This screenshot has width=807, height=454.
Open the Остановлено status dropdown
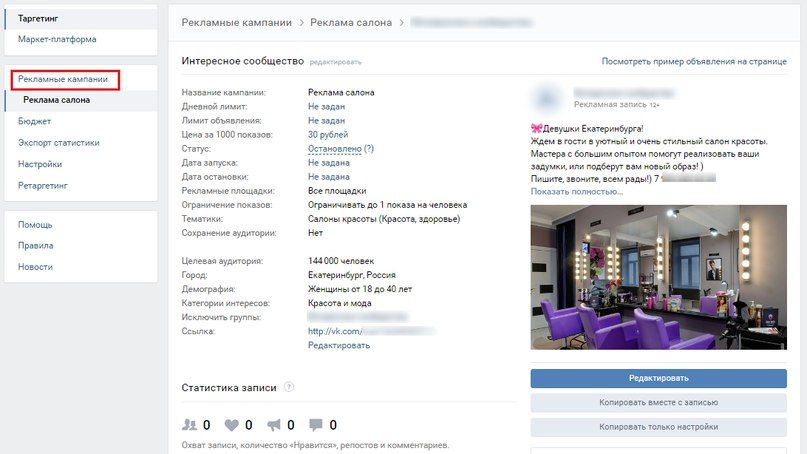pos(335,149)
